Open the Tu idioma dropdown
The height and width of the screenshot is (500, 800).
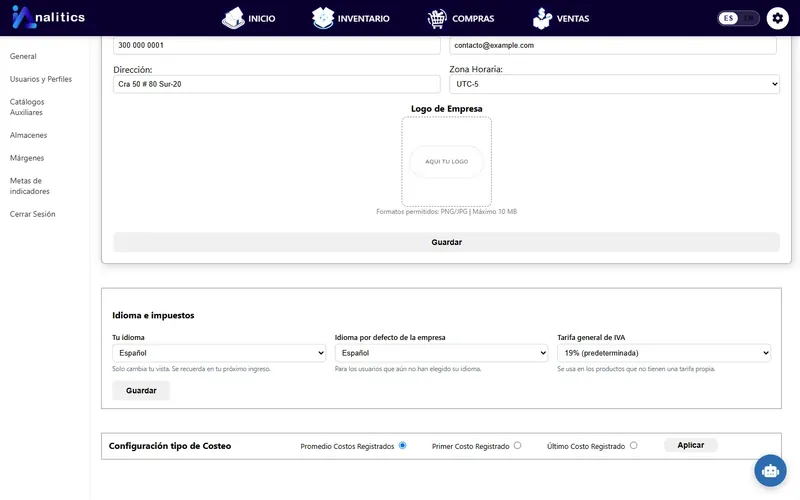point(219,353)
